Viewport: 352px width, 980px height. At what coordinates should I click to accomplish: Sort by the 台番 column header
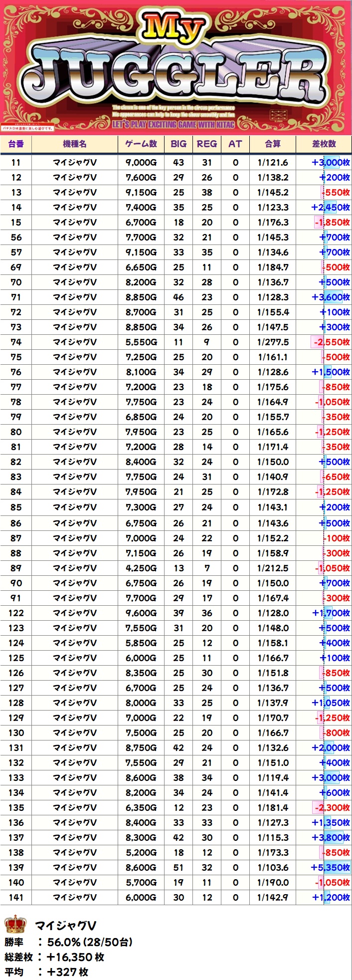[16, 144]
